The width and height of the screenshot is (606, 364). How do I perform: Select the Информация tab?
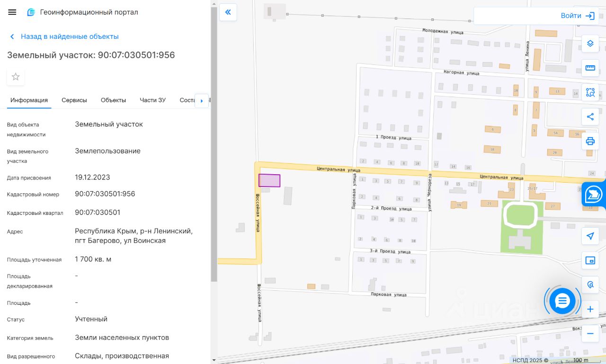point(29,100)
